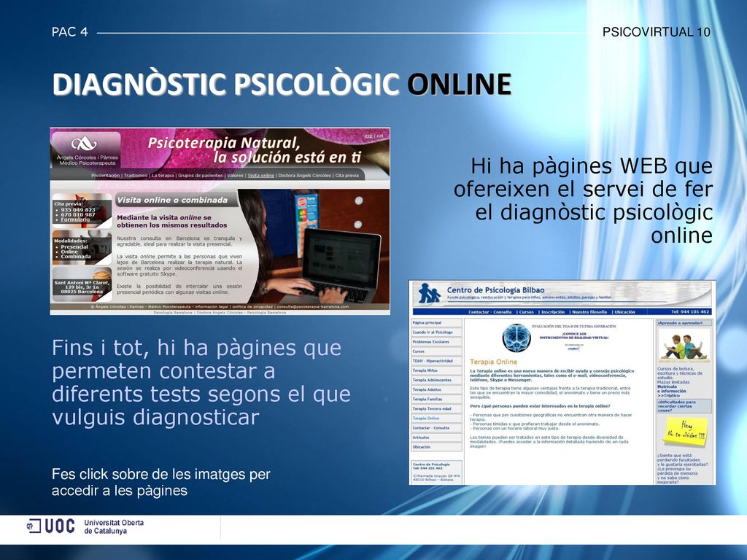Select 'Visita online' in the top menu
Image resolution: width=747 pixels, height=560 pixels.
260,176
